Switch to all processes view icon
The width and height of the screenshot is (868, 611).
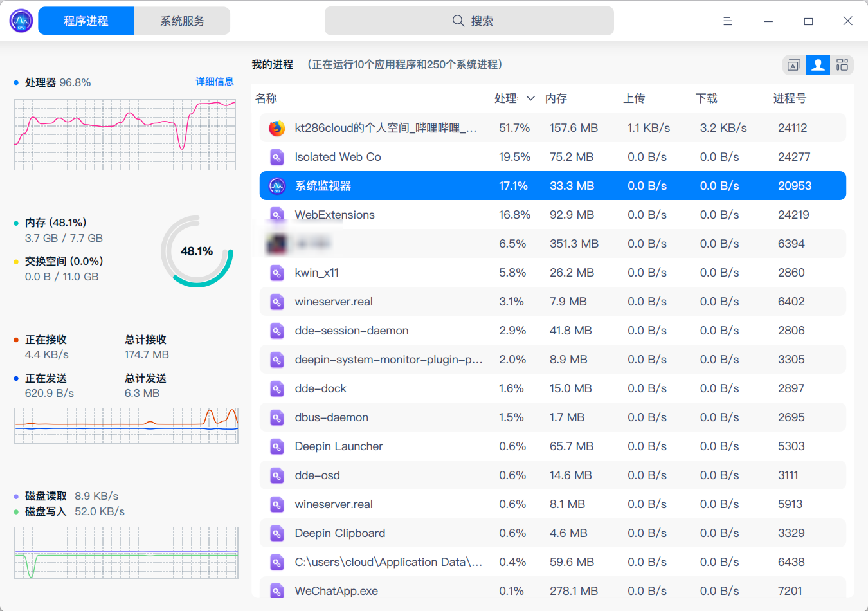[x=842, y=64]
